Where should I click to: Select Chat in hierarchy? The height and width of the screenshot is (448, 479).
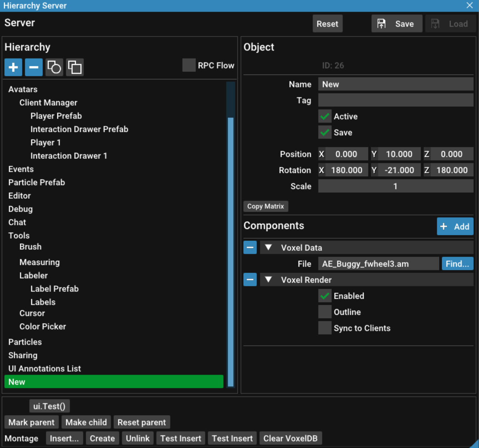17,222
